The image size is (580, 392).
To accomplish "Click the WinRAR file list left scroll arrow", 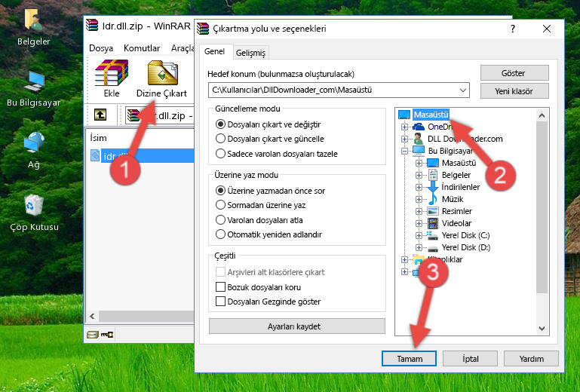I will (x=92, y=316).
